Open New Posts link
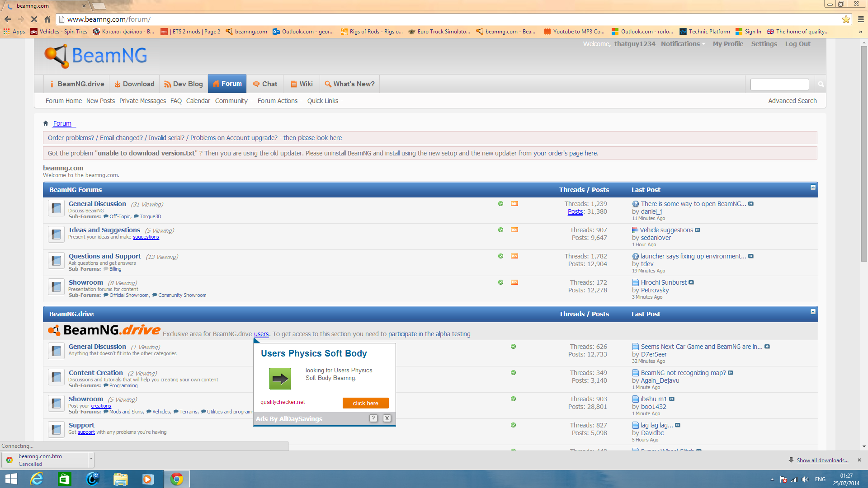This screenshot has width=868, height=488. pyautogui.click(x=100, y=101)
